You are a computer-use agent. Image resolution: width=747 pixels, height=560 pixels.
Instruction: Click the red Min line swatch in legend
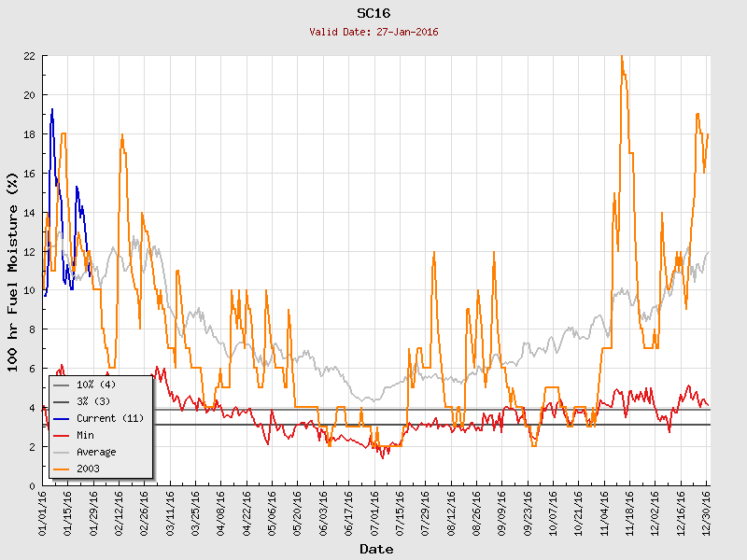click(62, 435)
